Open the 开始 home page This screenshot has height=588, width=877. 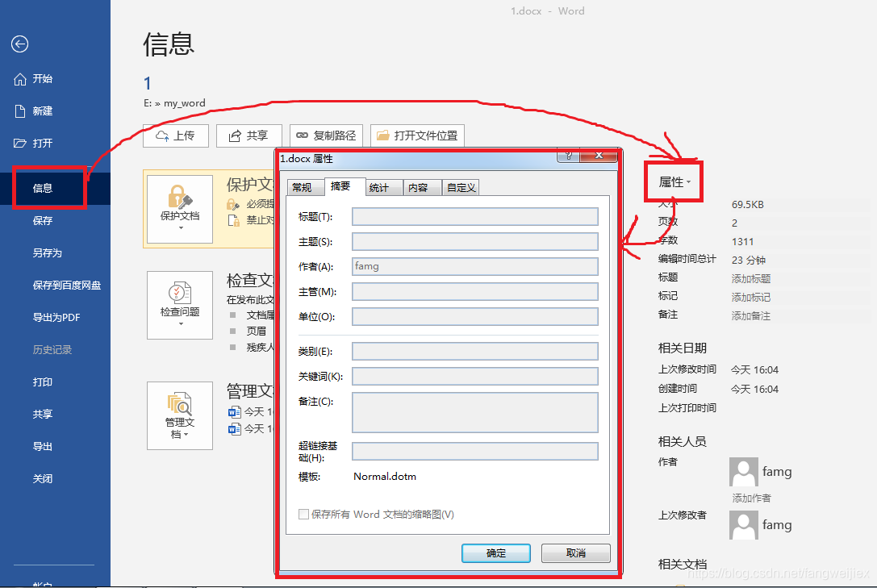click(34, 79)
